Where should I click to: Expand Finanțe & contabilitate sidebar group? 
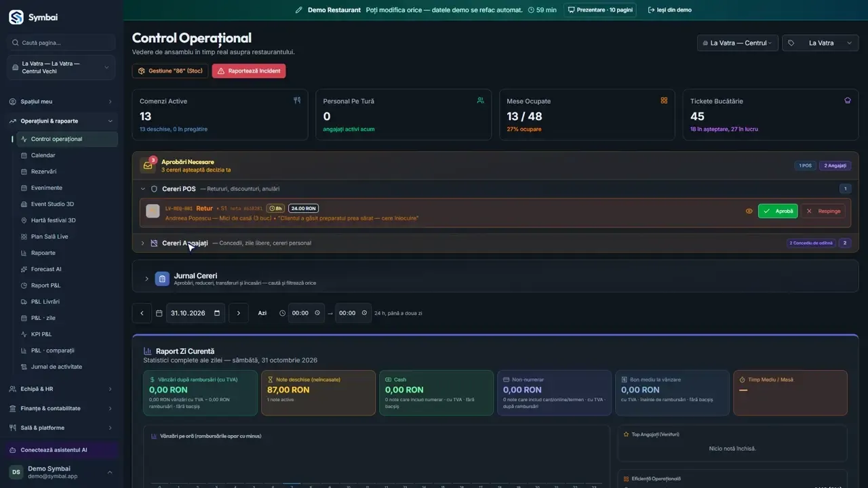(61, 408)
